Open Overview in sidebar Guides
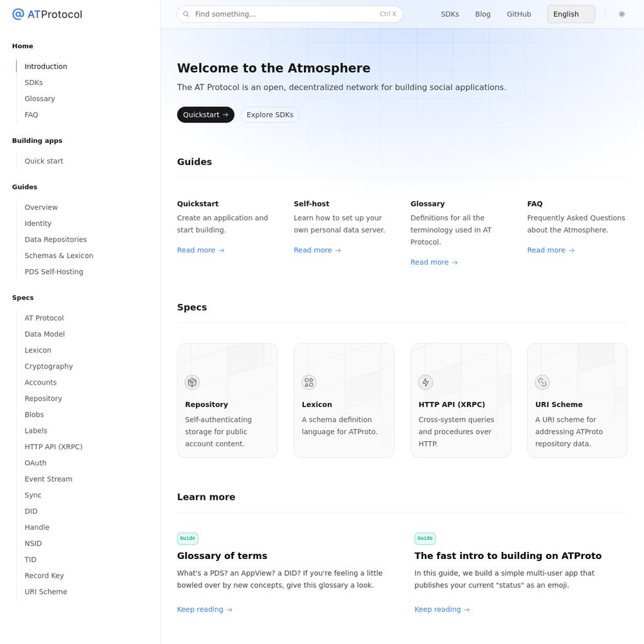The width and height of the screenshot is (644, 644). tap(41, 207)
